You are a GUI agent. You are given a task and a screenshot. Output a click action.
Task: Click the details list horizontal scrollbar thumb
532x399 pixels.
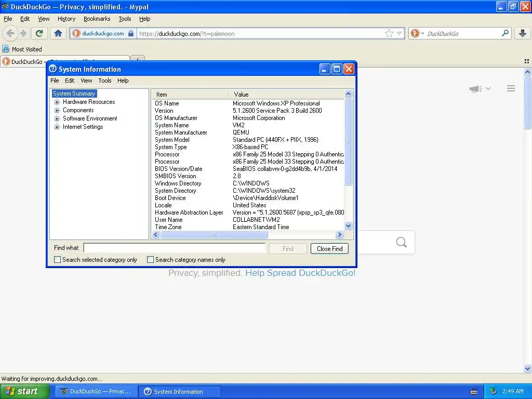pos(214,234)
